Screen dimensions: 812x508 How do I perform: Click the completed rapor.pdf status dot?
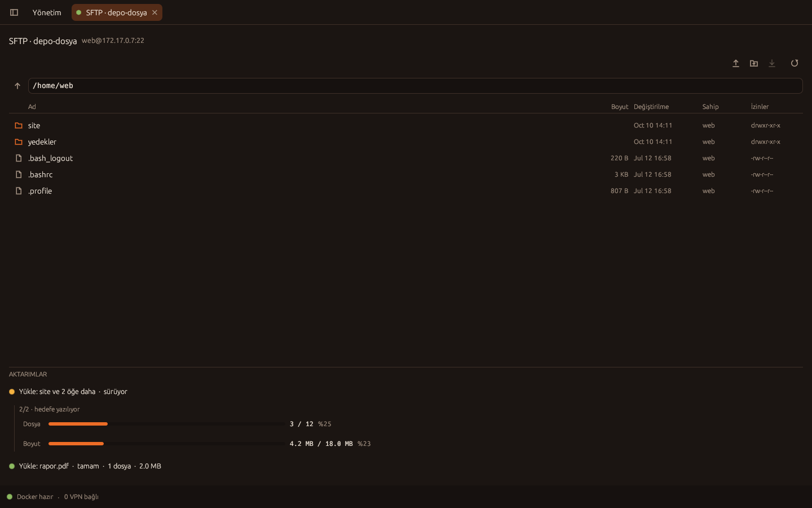click(x=12, y=466)
